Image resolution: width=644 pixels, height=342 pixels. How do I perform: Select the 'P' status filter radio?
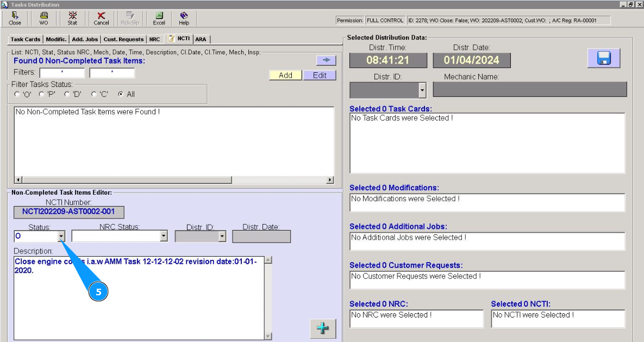(x=41, y=94)
